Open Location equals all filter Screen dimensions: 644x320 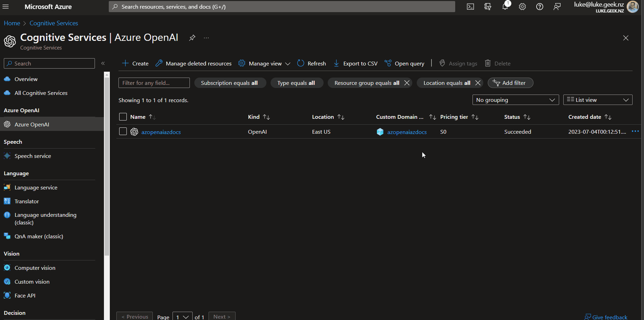(447, 83)
